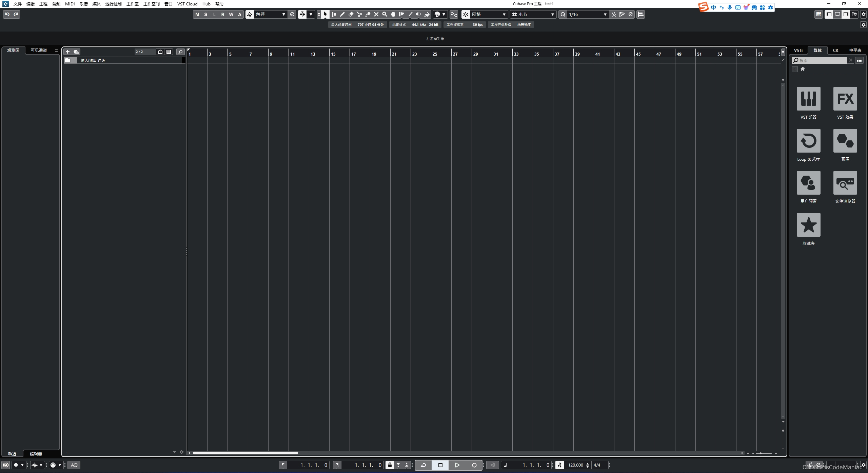Select the Zoom magnifier tool
This screenshot has height=473, width=868.
click(384, 14)
